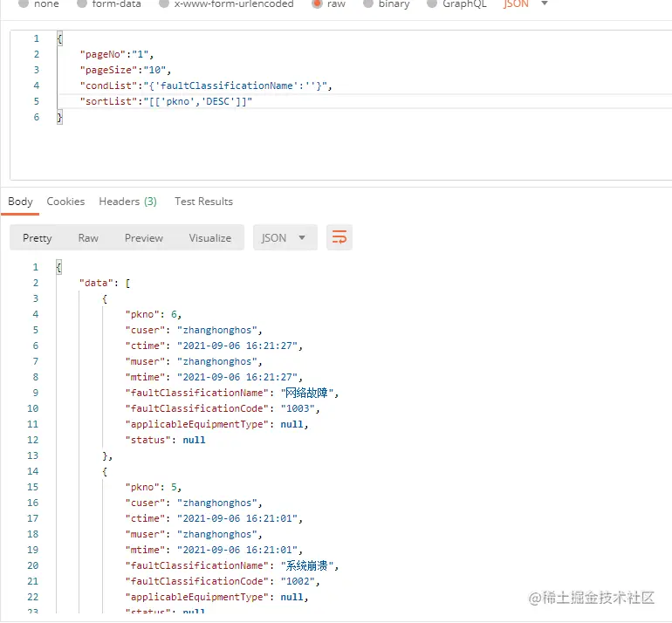Image resolution: width=672 pixels, height=623 pixels.
Task: Click the "pageSize":"10" request line
Action: click(125, 70)
